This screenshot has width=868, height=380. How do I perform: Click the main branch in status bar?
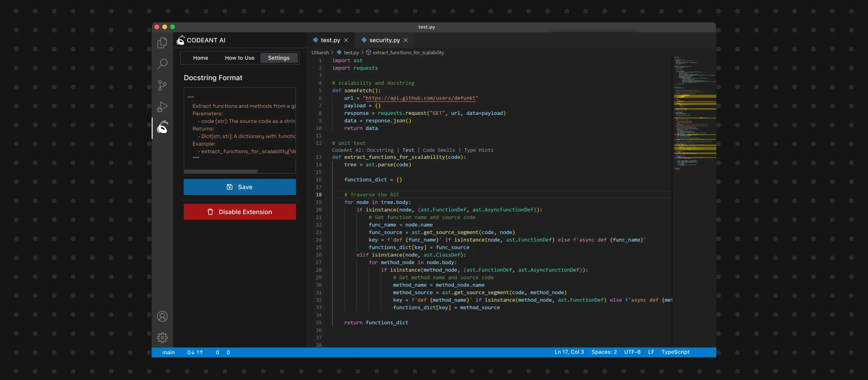pyautogui.click(x=168, y=352)
